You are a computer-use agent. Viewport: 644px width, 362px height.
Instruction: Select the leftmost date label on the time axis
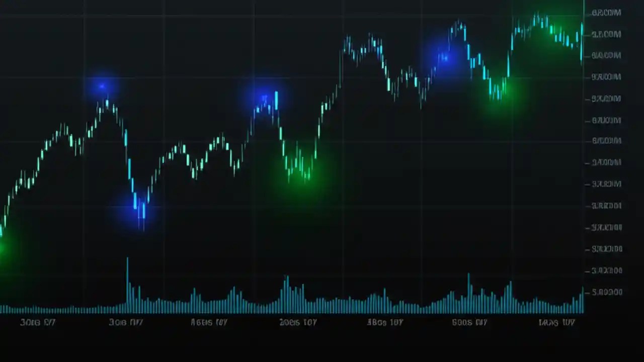[x=38, y=322]
